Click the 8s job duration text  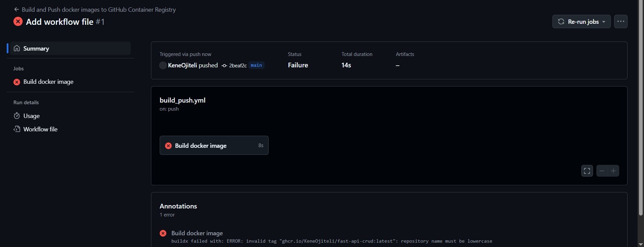pyautogui.click(x=261, y=145)
